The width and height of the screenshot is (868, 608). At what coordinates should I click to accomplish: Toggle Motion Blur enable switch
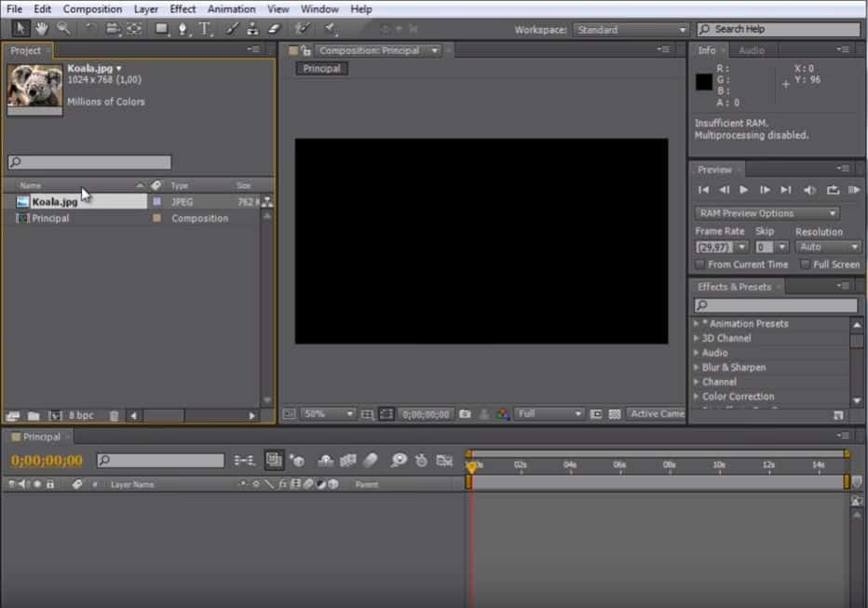click(370, 460)
